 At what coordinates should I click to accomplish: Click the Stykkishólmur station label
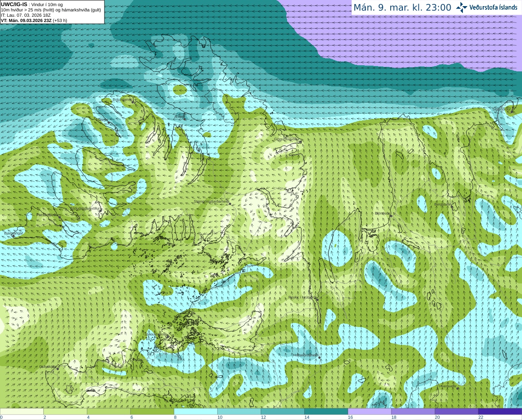tap(156, 334)
